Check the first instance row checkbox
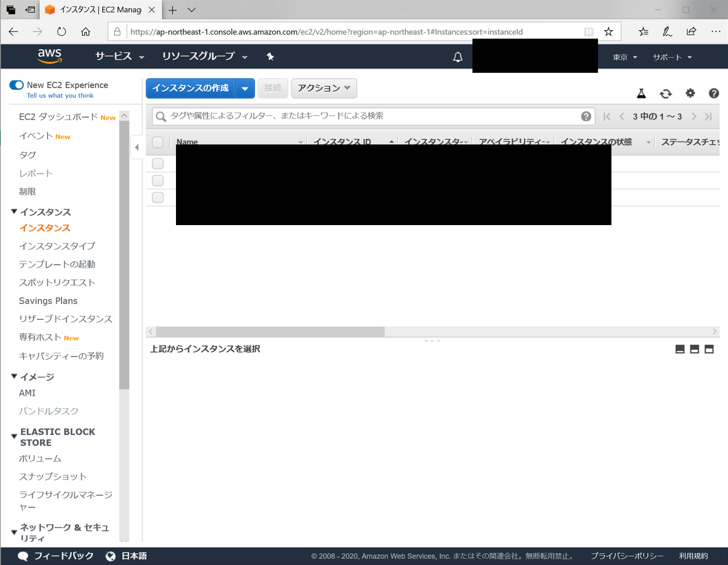 [x=157, y=164]
